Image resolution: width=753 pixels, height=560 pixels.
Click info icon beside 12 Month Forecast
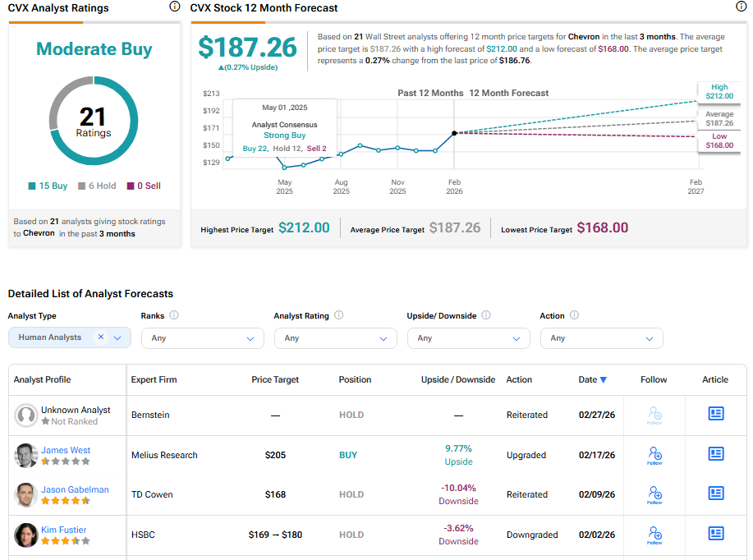742,7
